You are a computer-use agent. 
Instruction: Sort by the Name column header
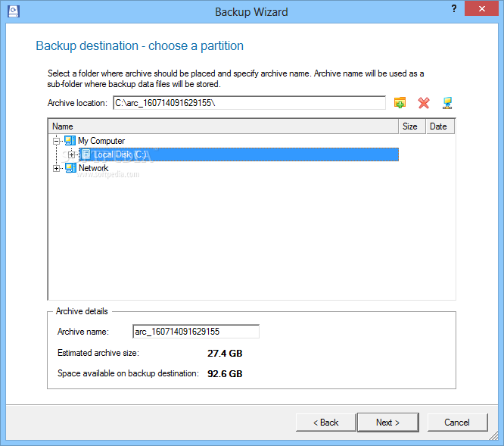point(223,126)
